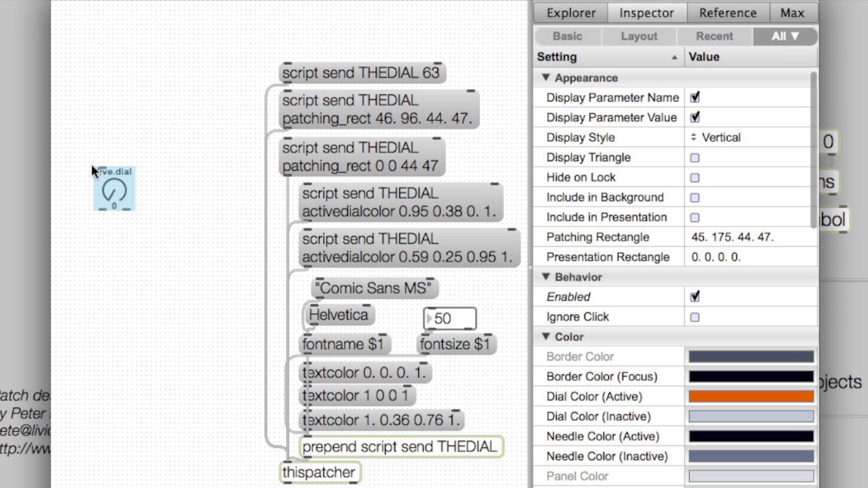Collapse the Behavior section triangle
This screenshot has width=868, height=488.
546,277
